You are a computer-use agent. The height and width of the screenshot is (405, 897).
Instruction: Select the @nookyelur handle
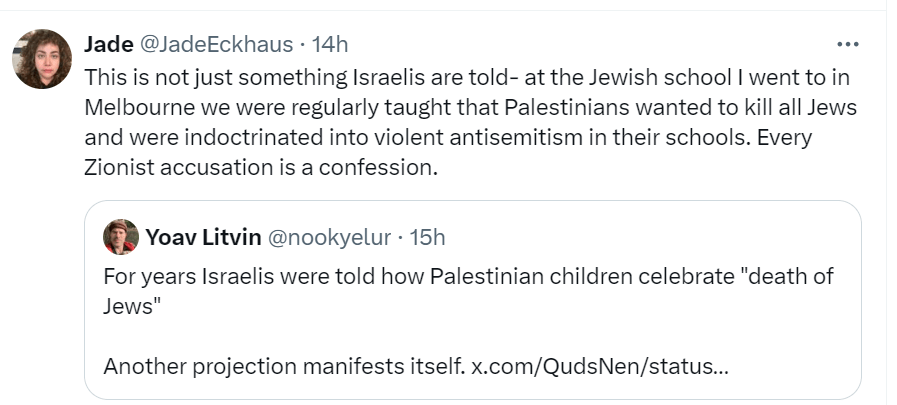pos(330,237)
